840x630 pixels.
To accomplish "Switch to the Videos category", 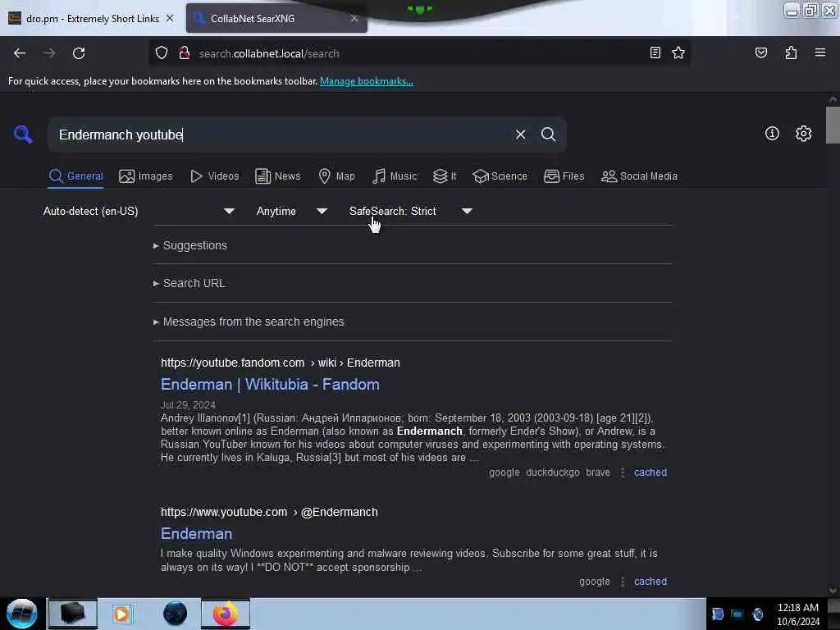I will pos(214,176).
